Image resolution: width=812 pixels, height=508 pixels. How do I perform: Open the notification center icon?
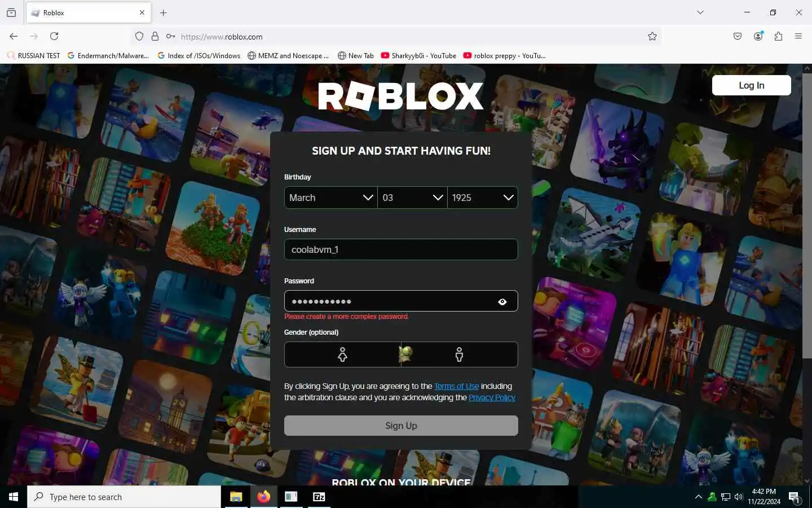(x=795, y=497)
